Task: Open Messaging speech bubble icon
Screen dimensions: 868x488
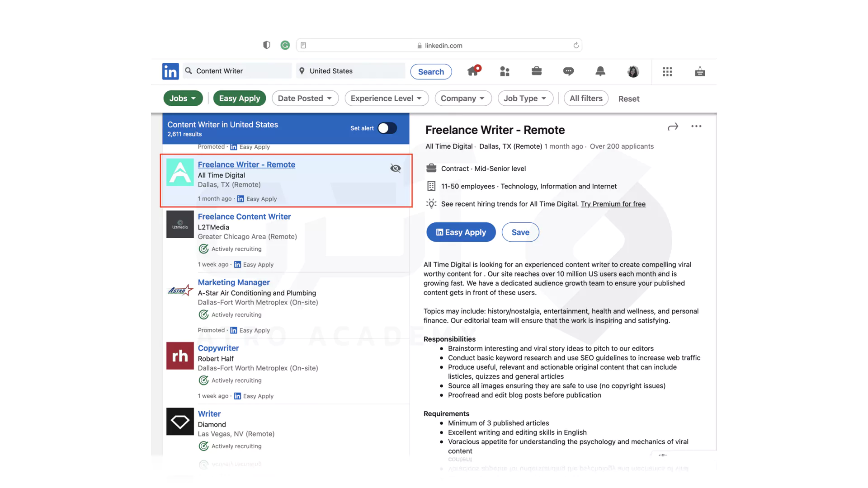Action: pos(568,71)
